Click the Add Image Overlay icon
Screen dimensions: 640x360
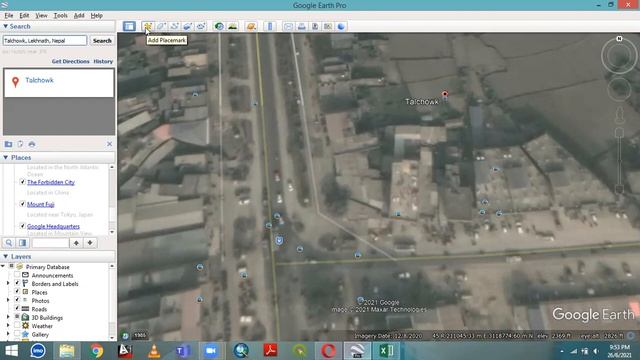click(x=187, y=26)
